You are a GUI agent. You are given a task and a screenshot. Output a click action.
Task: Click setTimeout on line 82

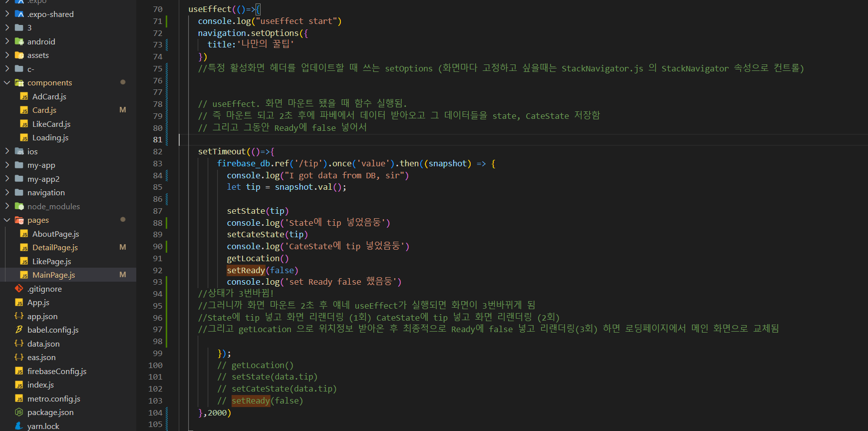pos(222,151)
